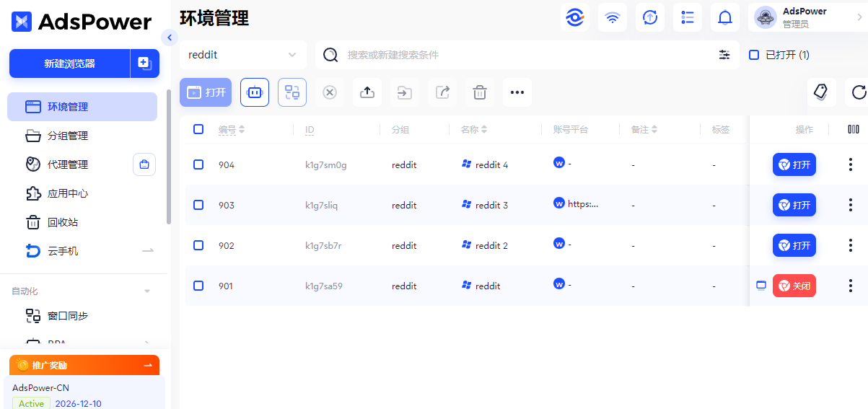Open the more options dots for row 904
The width and height of the screenshot is (868, 409).
coord(851,164)
